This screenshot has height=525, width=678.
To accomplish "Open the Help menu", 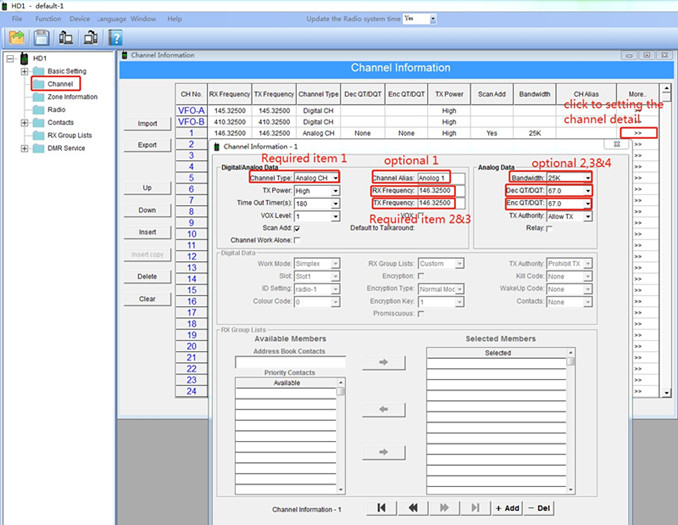I will (x=175, y=19).
